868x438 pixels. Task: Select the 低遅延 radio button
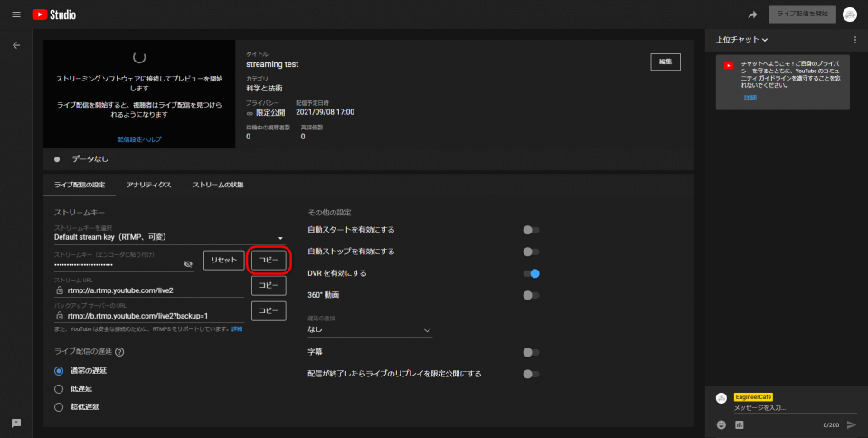tap(60, 388)
